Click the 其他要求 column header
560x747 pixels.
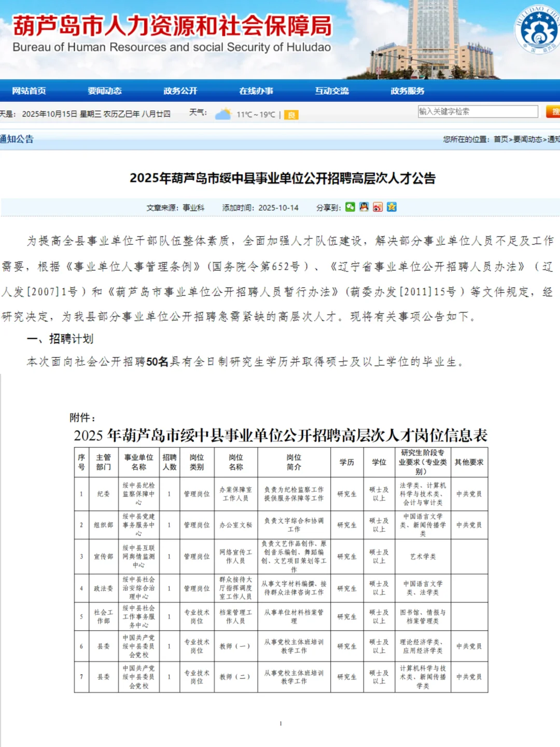pyautogui.click(x=469, y=462)
